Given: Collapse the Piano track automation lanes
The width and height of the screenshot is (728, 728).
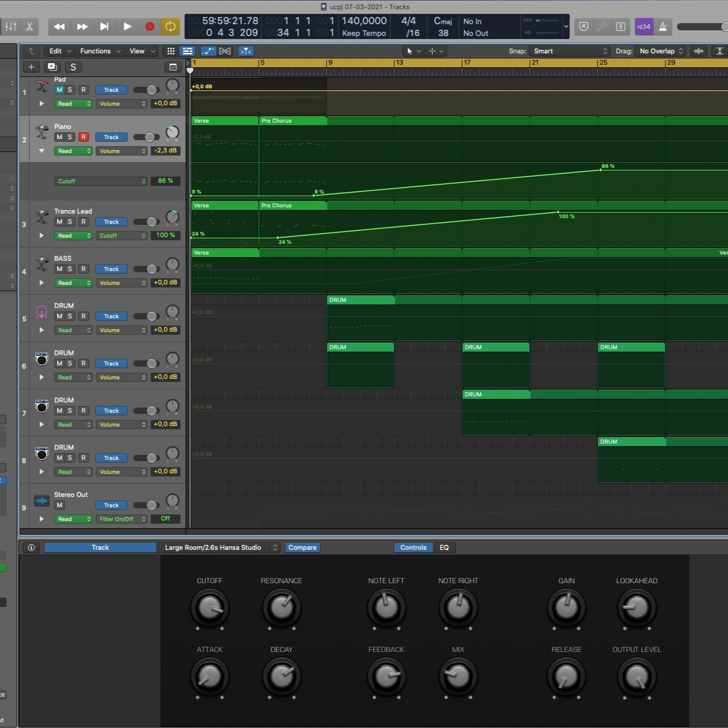Looking at the screenshot, I should pyautogui.click(x=41, y=151).
